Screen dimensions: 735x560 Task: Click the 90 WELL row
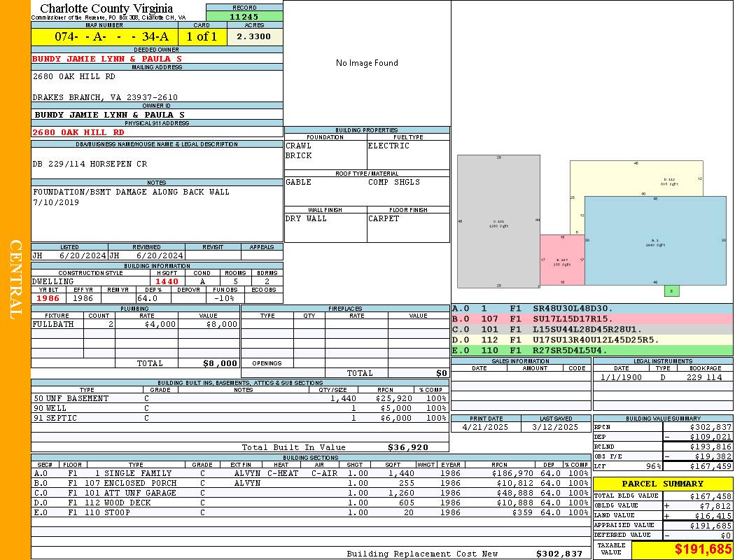coord(239,408)
